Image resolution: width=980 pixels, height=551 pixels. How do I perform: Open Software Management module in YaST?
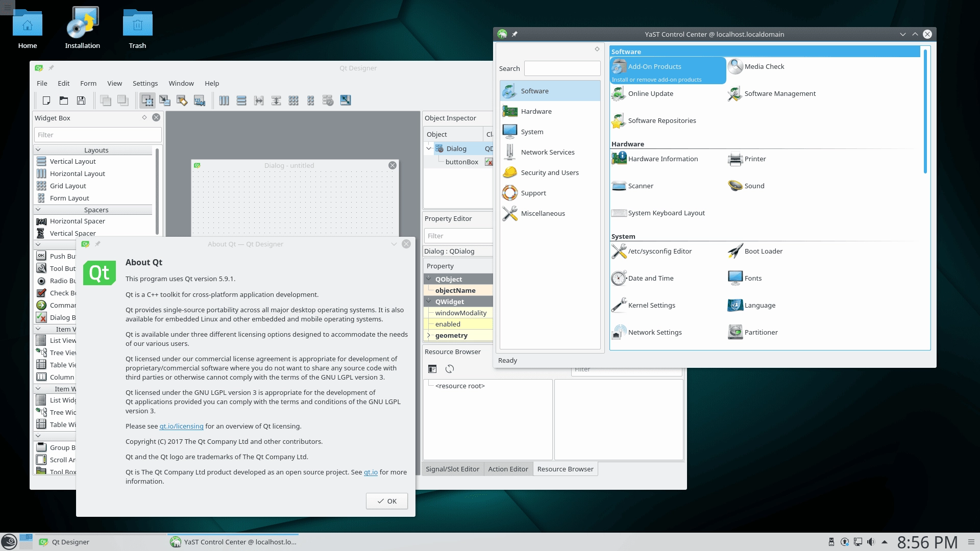pyautogui.click(x=772, y=93)
